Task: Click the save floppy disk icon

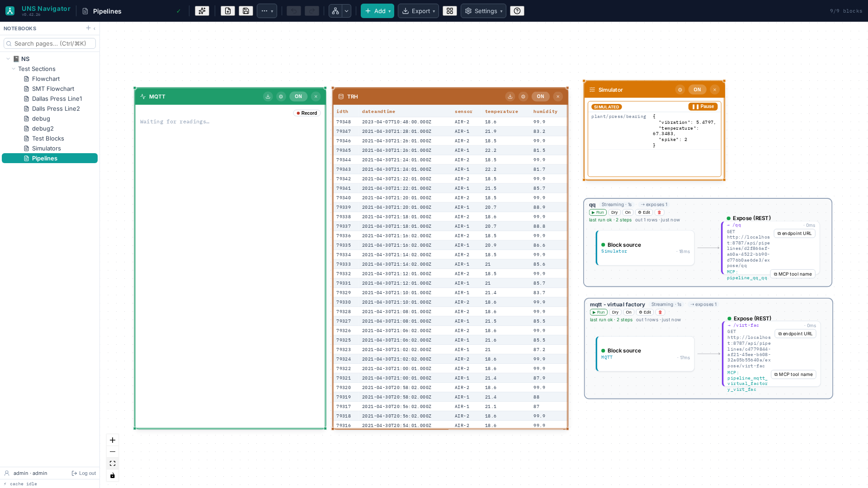Action: pyautogui.click(x=246, y=11)
